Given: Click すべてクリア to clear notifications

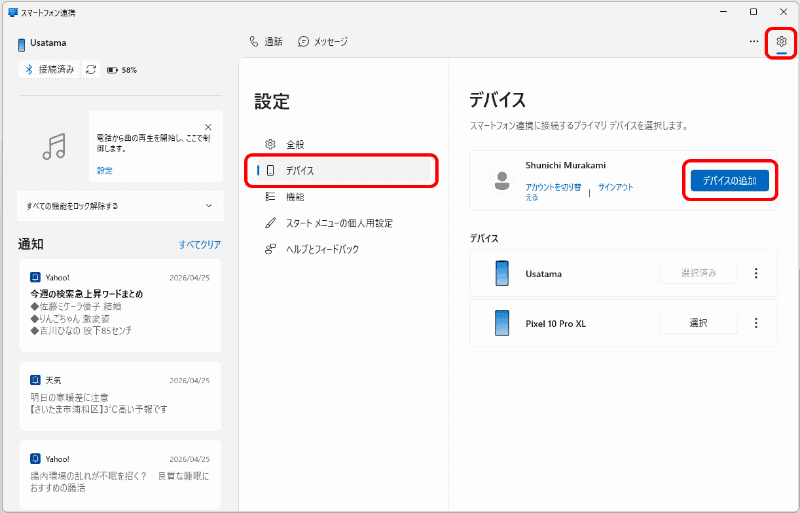Looking at the screenshot, I should click(199, 245).
